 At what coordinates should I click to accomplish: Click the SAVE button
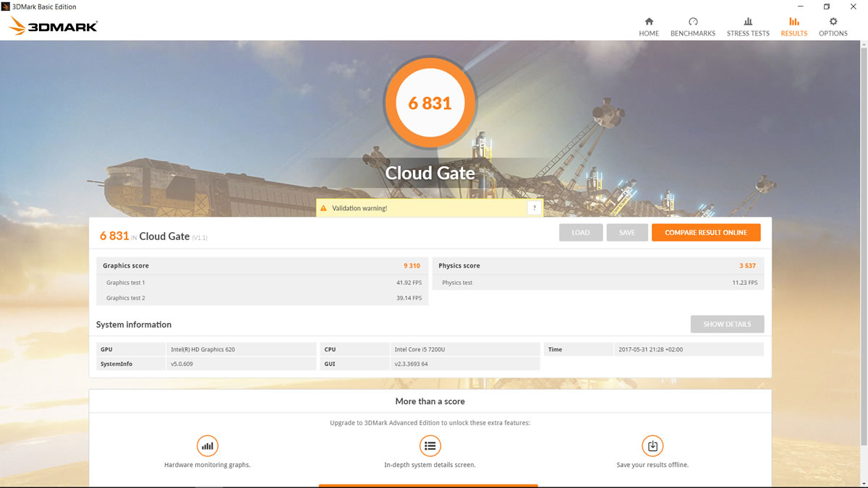[627, 233]
